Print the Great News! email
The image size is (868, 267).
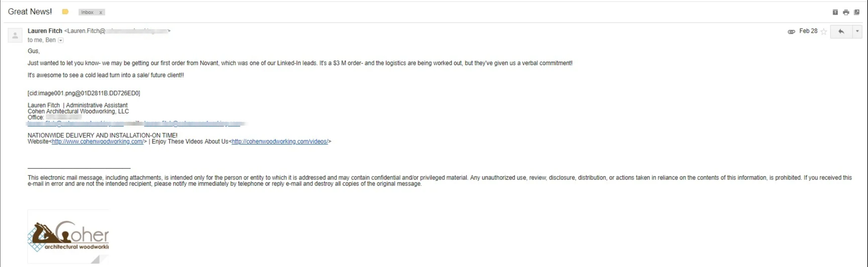(846, 12)
